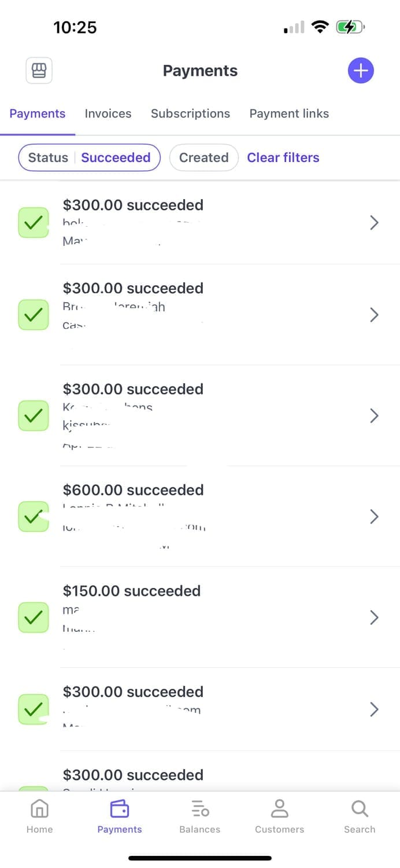Tap green checkmark of first $300.00 payment
This screenshot has width=400, height=868.
(34, 222)
